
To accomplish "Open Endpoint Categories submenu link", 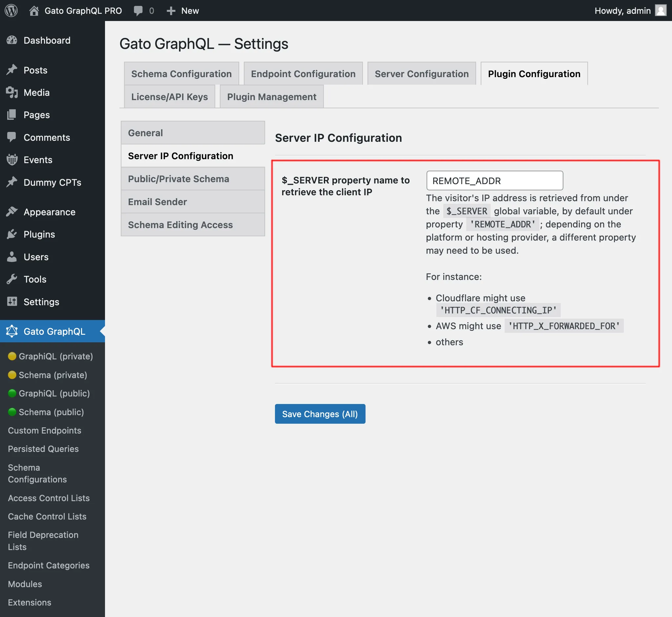I will click(49, 565).
